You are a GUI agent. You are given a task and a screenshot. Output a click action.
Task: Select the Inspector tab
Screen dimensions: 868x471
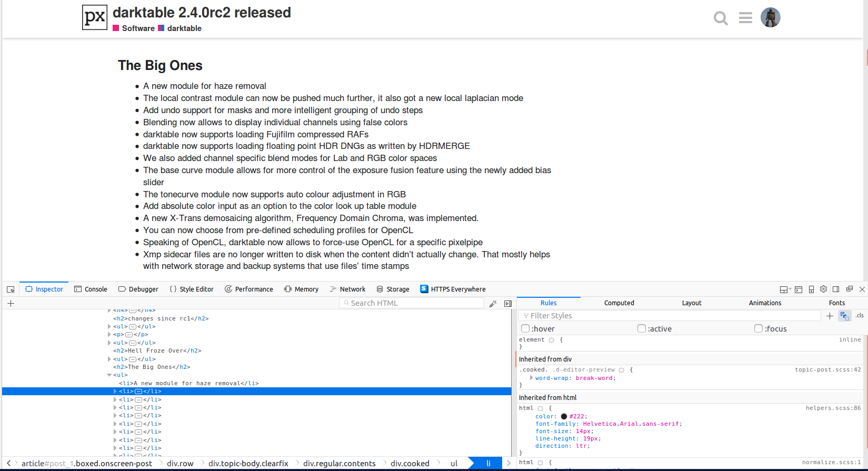coord(44,289)
